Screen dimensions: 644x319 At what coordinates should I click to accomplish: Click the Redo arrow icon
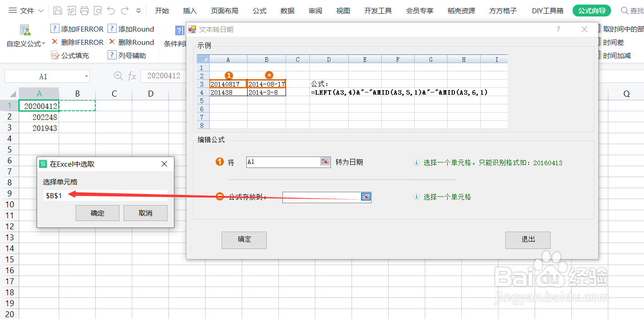coord(124,11)
